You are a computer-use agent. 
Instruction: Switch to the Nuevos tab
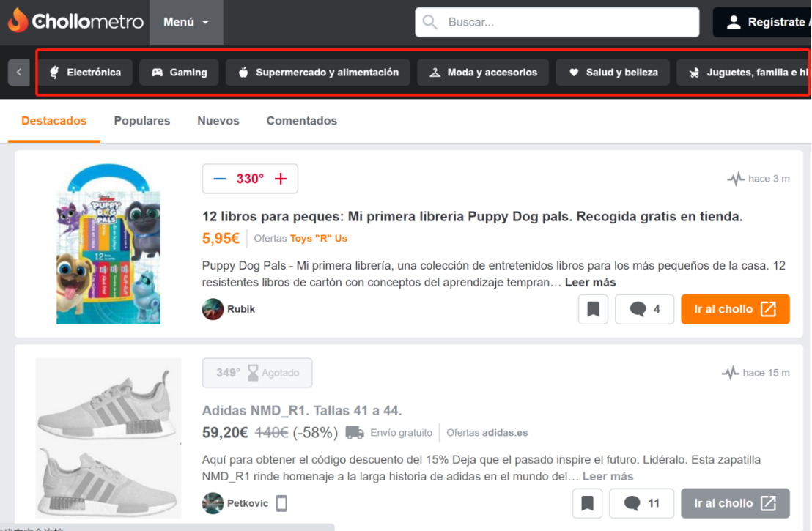tap(218, 121)
